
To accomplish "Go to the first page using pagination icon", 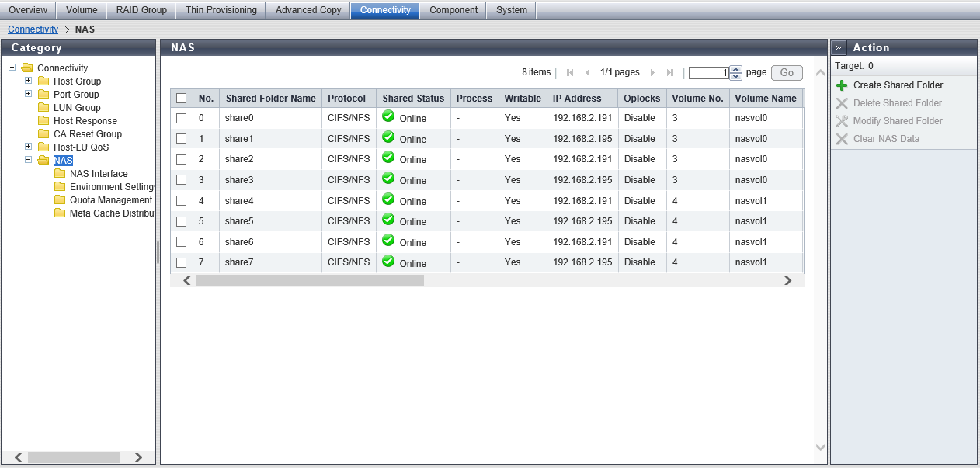I will coord(570,73).
